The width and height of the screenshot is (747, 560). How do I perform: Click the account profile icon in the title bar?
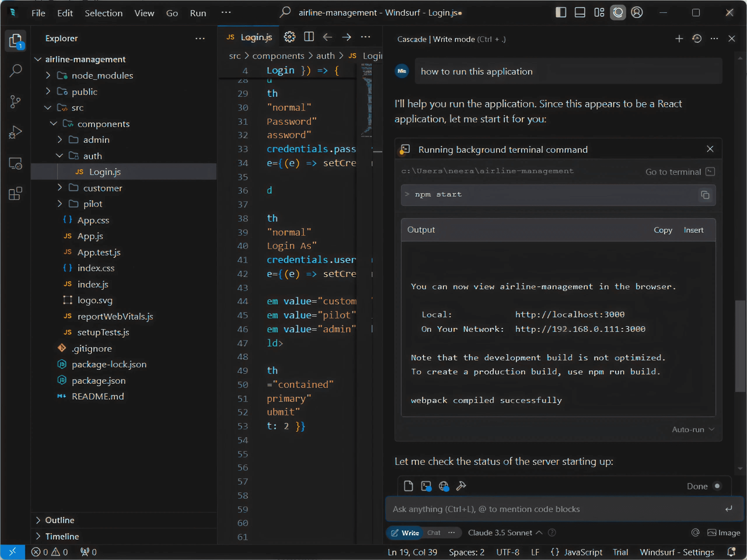click(x=637, y=13)
